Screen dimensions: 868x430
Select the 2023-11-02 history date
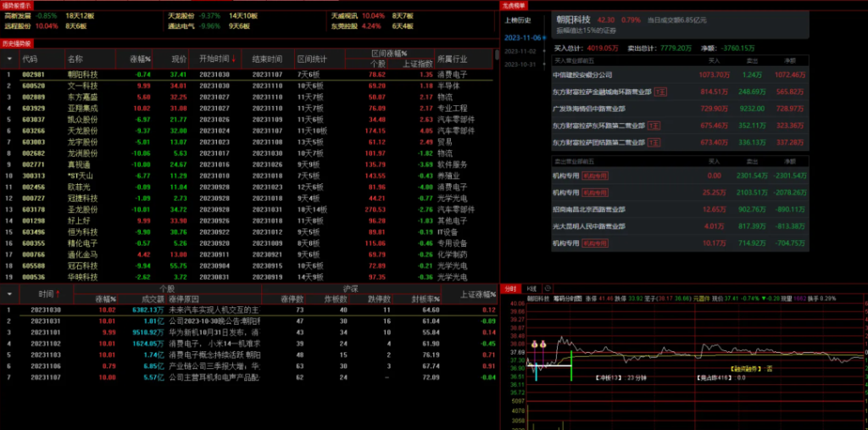click(x=520, y=52)
